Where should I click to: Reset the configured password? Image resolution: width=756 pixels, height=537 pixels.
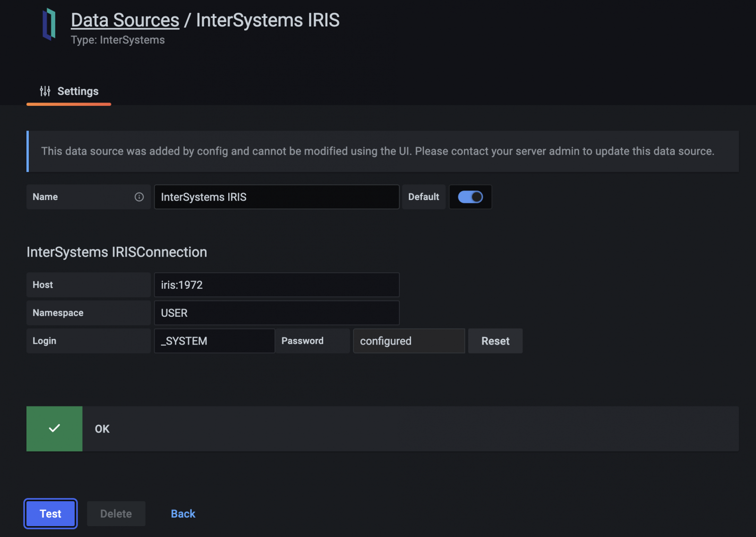(495, 341)
